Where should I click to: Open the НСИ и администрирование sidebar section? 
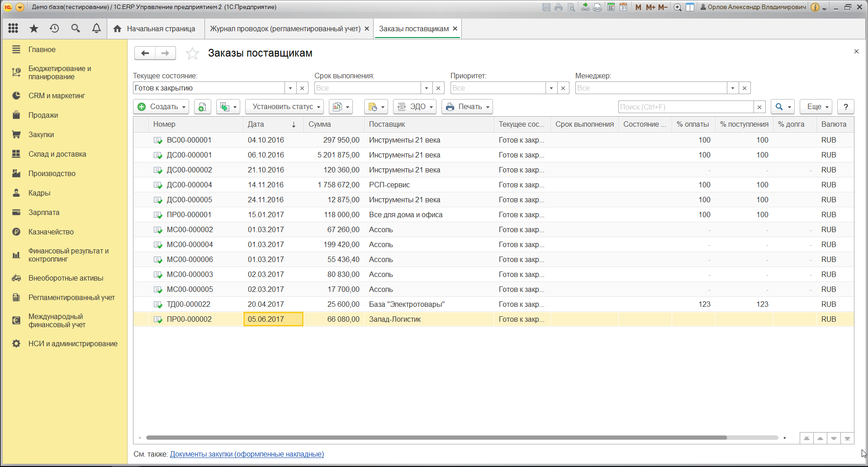[73, 343]
